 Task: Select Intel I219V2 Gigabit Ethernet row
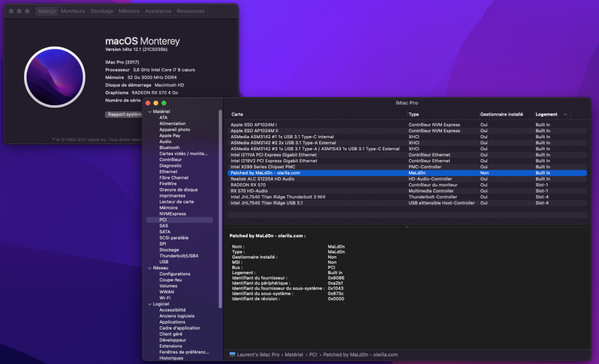(x=407, y=161)
